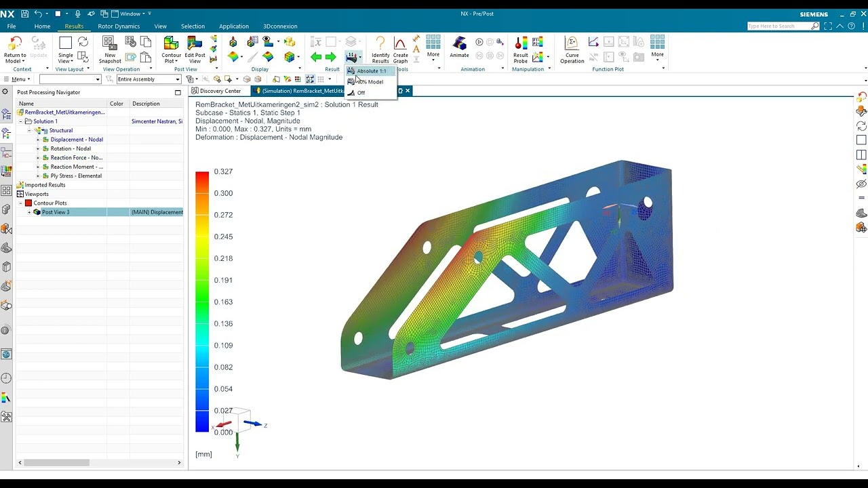The image size is (868, 488).
Task: Open the Selection ribbon tab
Action: tap(193, 26)
